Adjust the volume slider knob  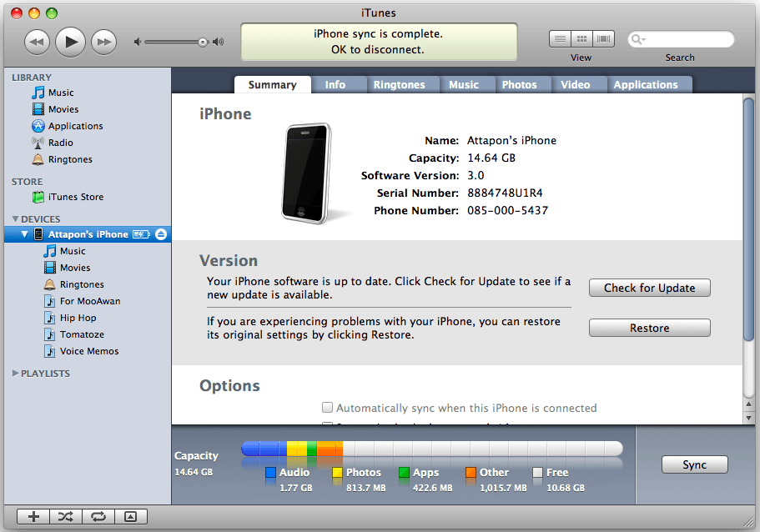tap(203, 43)
